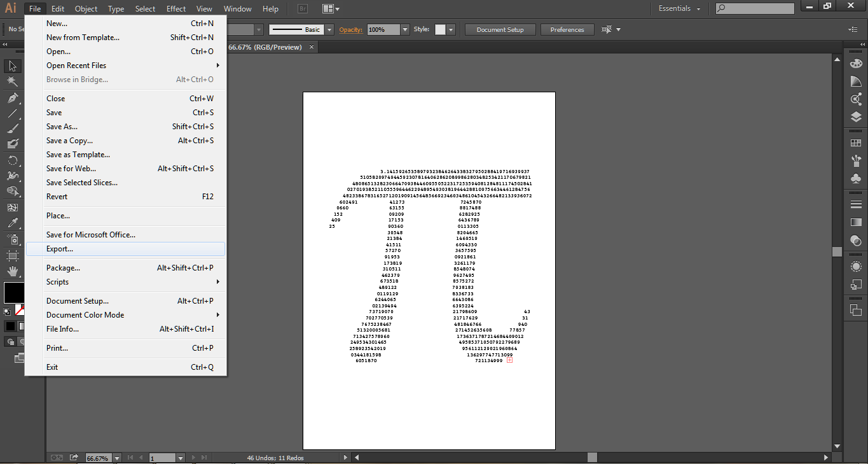The width and height of the screenshot is (868, 464).
Task: Select the Magic Wand tool
Action: [12, 81]
